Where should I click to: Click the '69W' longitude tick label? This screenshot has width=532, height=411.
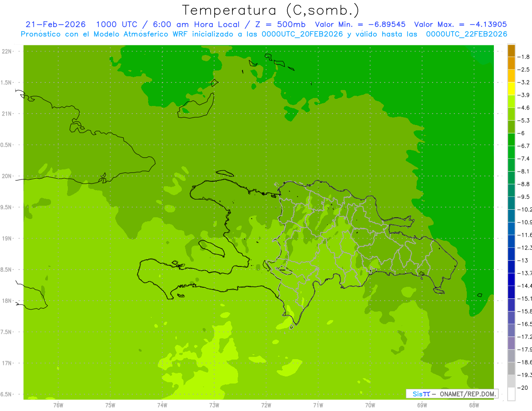[x=422, y=404]
